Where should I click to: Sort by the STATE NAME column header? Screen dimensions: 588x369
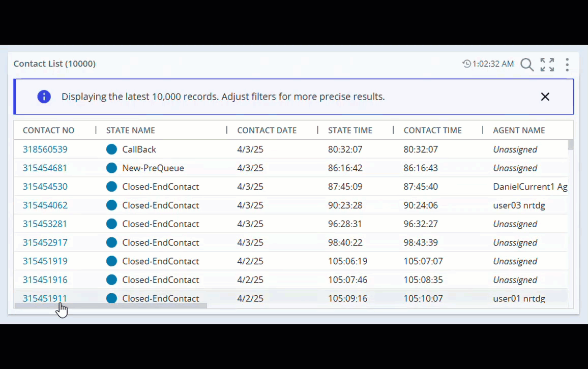[130, 131]
